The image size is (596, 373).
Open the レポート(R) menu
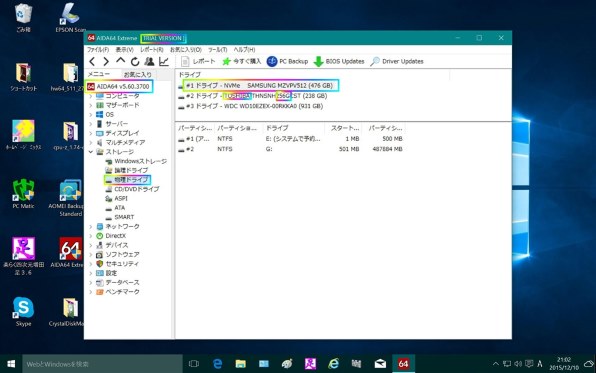(152, 49)
